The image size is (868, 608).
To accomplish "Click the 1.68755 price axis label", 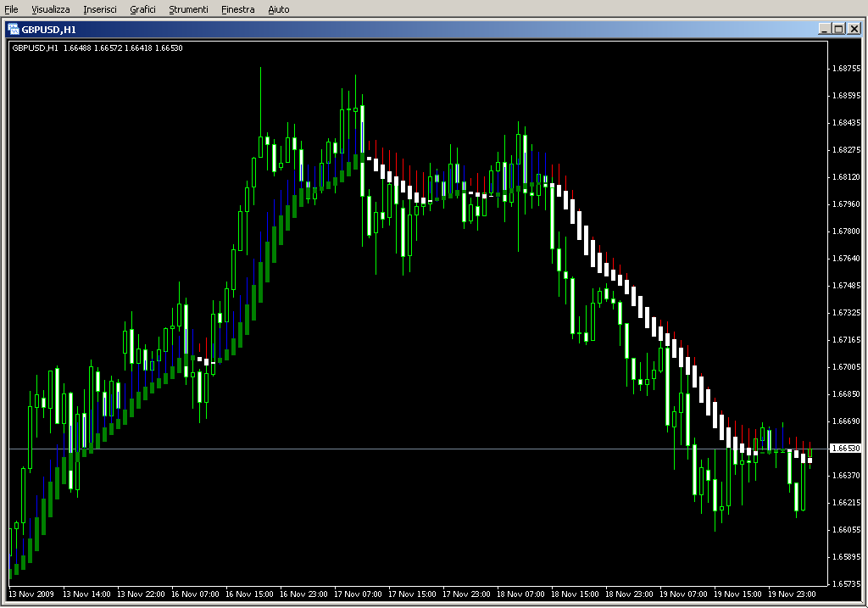I will 845,69.
